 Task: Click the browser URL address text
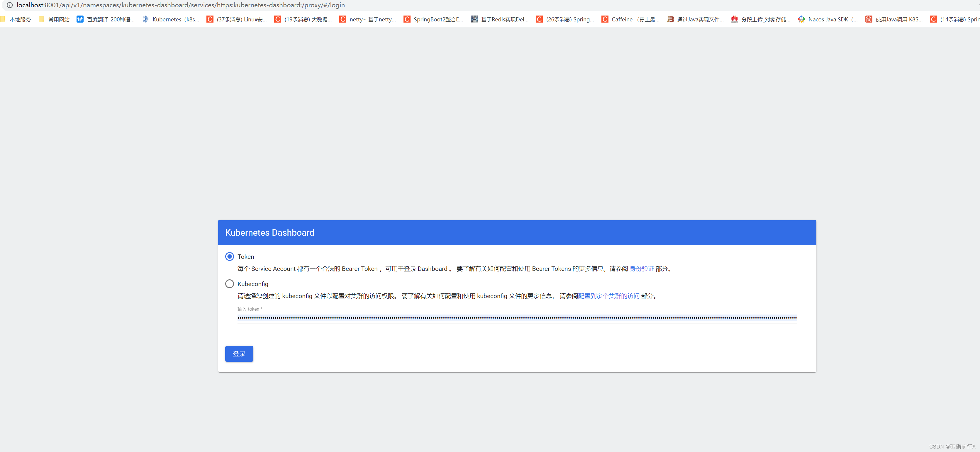[x=181, y=5]
